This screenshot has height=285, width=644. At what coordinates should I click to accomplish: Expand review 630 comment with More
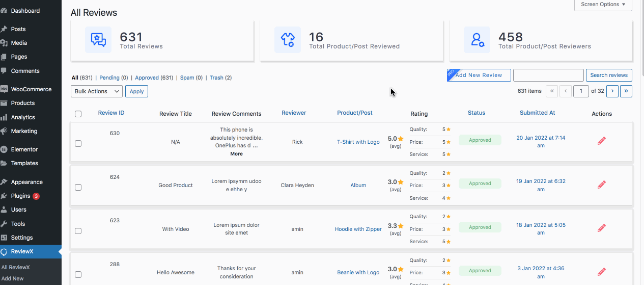coord(236,153)
